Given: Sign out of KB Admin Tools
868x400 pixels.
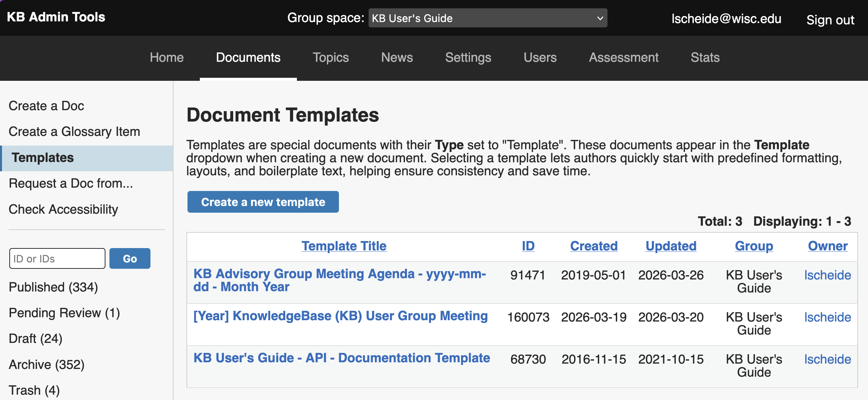Looking at the screenshot, I should coord(830,20).
